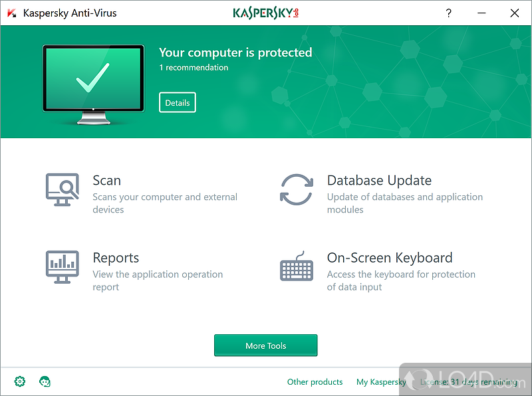This screenshot has height=396, width=532.
Task: Open settings via the gear icon
Action: tap(20, 381)
